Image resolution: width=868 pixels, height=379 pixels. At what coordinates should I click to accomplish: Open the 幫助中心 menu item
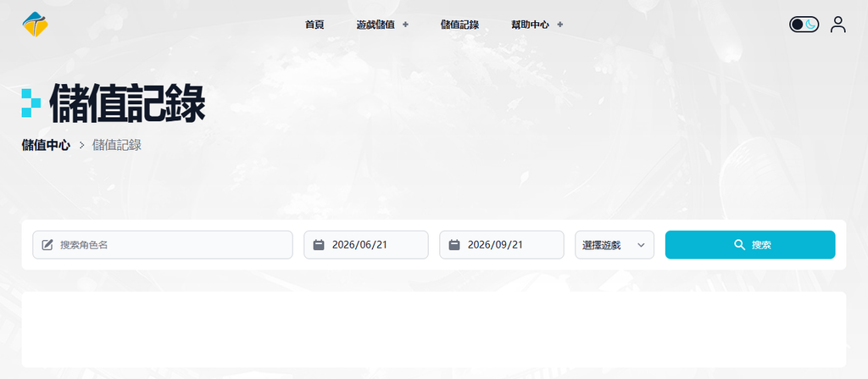pos(530,25)
